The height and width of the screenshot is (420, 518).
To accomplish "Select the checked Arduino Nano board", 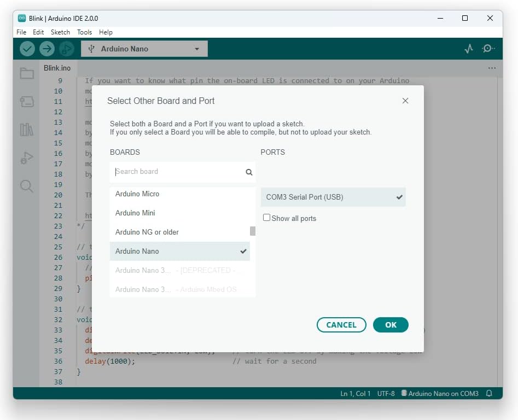I will [x=180, y=251].
